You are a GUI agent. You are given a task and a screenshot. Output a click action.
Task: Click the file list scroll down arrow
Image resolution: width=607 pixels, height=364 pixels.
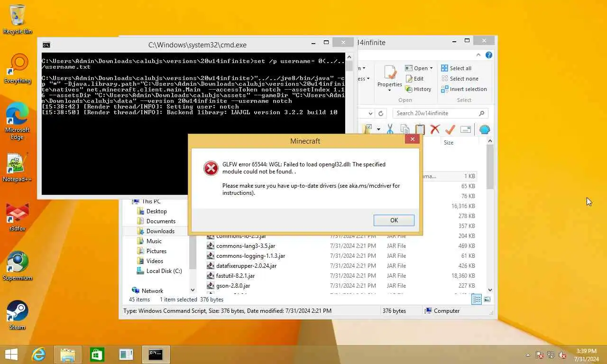click(x=490, y=290)
